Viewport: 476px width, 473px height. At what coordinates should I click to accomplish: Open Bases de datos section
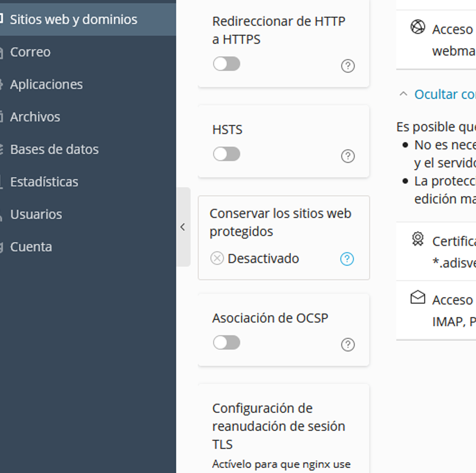(x=54, y=149)
